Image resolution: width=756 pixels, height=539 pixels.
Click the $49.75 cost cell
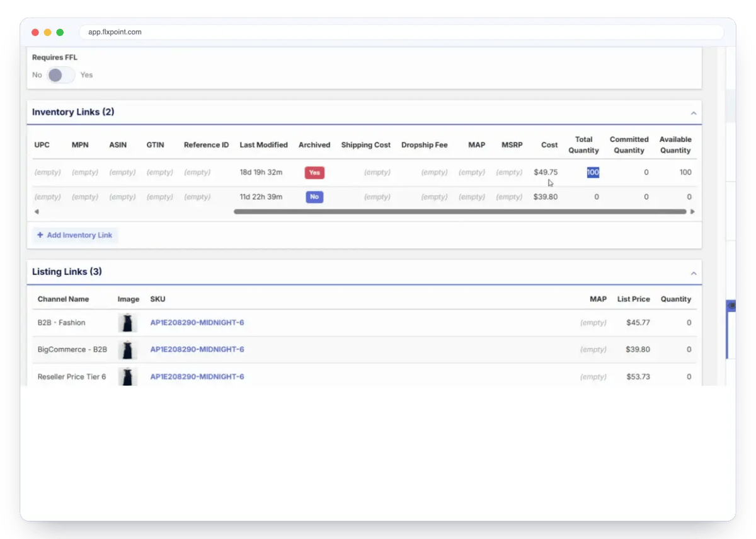click(546, 172)
